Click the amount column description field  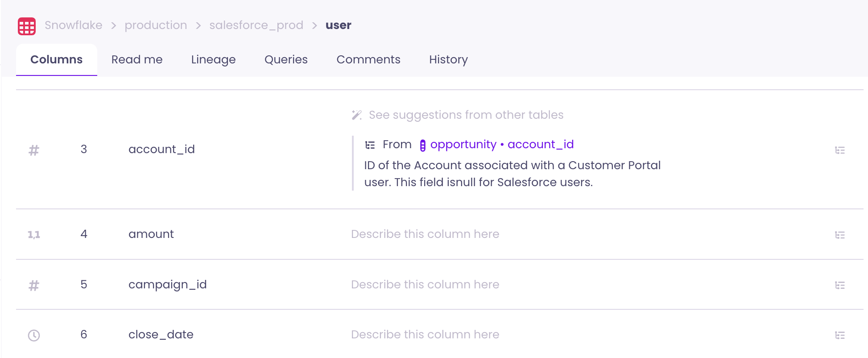tap(425, 234)
